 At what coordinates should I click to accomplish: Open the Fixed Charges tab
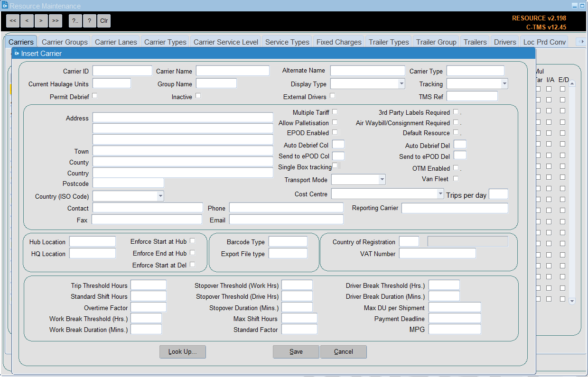339,42
